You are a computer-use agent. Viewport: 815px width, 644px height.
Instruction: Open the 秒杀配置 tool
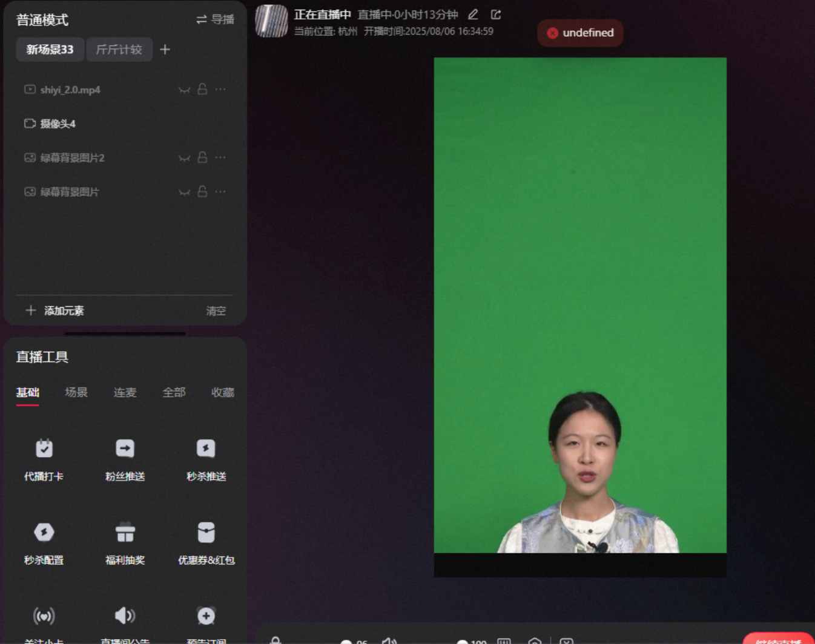click(x=44, y=543)
